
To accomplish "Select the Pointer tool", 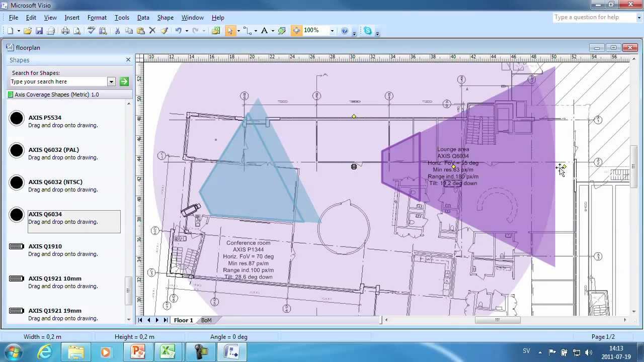I will tap(230, 31).
